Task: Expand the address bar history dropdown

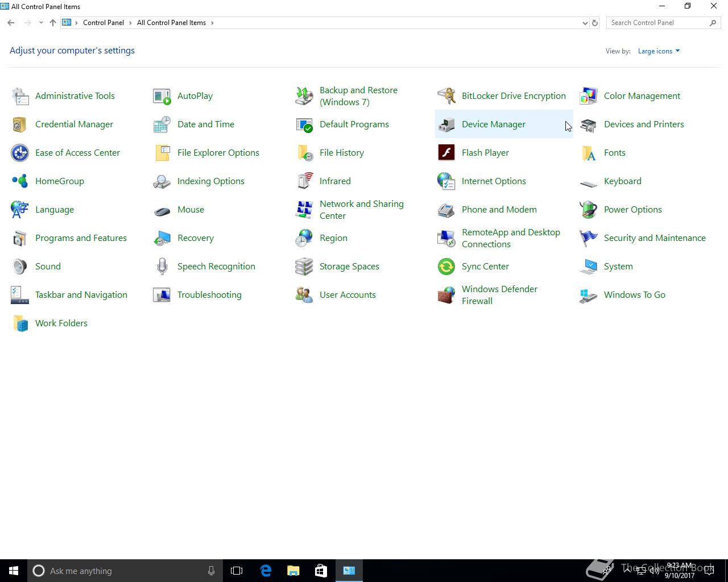Action: [x=585, y=23]
